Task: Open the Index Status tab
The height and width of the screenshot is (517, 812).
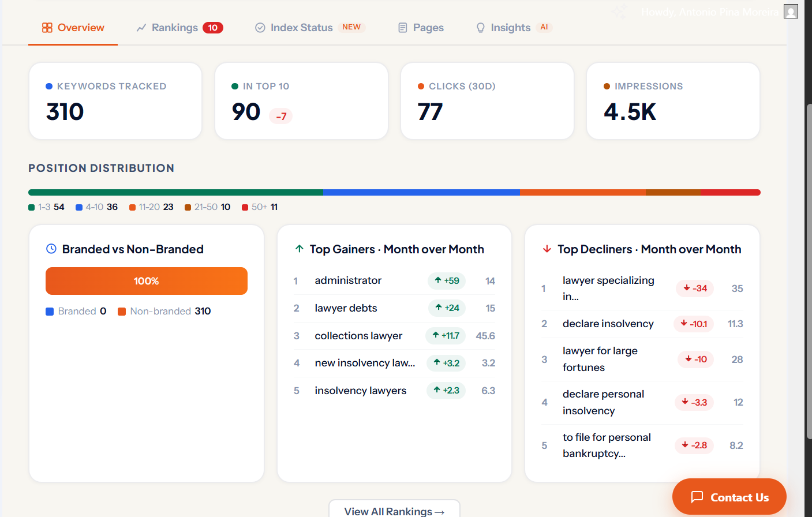Action: (310, 28)
